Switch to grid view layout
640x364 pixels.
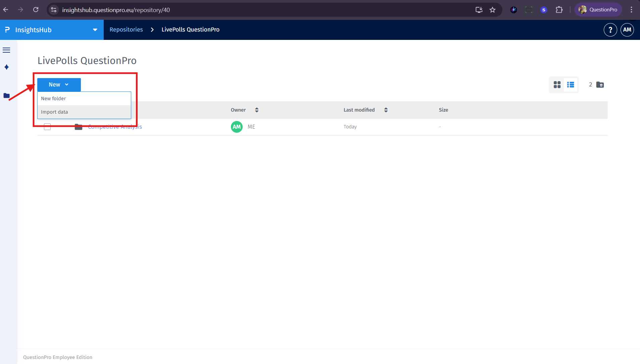557,84
